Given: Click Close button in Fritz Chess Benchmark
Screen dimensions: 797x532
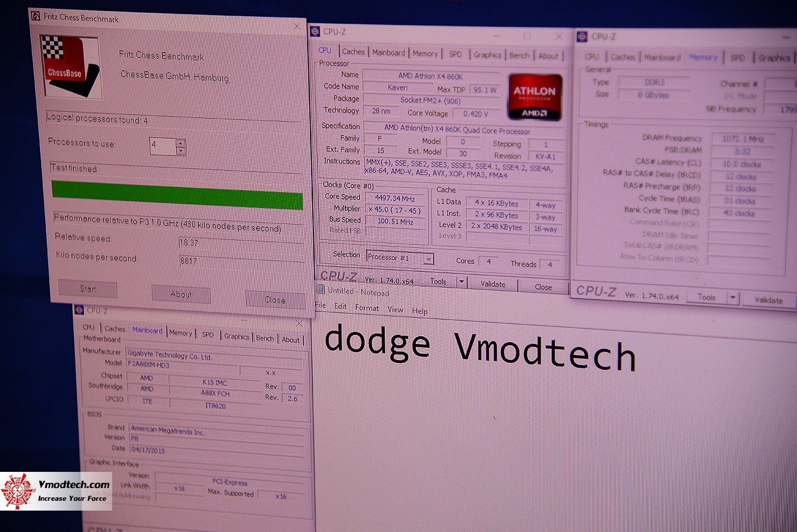Looking at the screenshot, I should click(x=275, y=300).
